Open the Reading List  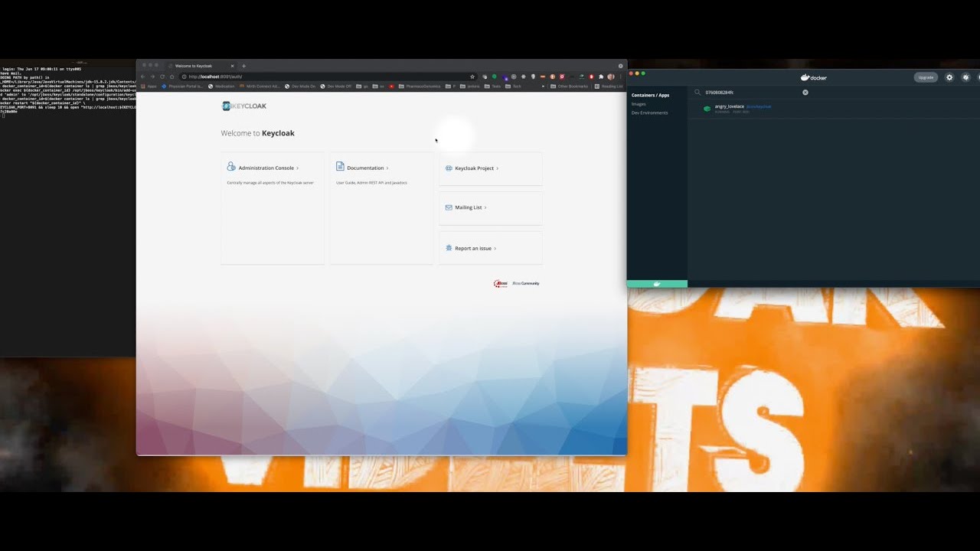pyautogui.click(x=609, y=86)
